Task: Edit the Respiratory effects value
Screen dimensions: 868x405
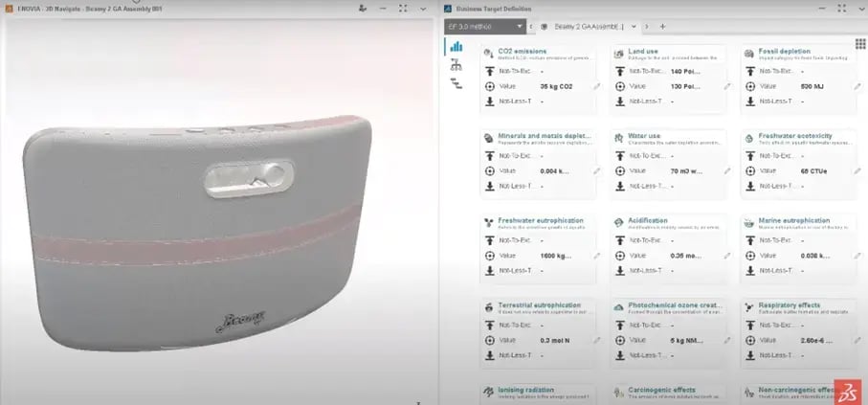Action: [x=857, y=340]
